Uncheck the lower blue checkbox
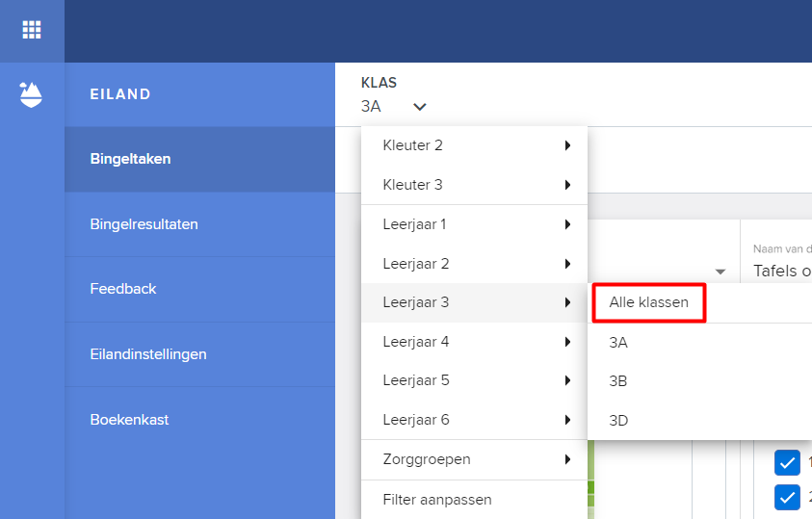Image resolution: width=812 pixels, height=519 pixels. point(787,497)
